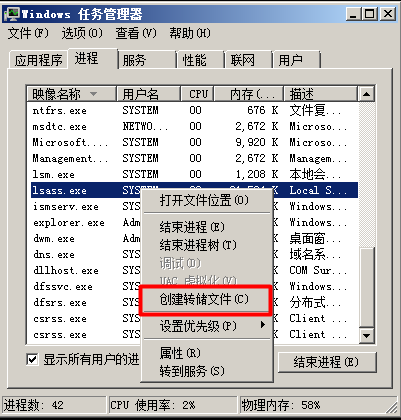The width and height of the screenshot is (401, 420).
Task: Click 创建转储文件(C) menu entry
Action: [x=207, y=299]
